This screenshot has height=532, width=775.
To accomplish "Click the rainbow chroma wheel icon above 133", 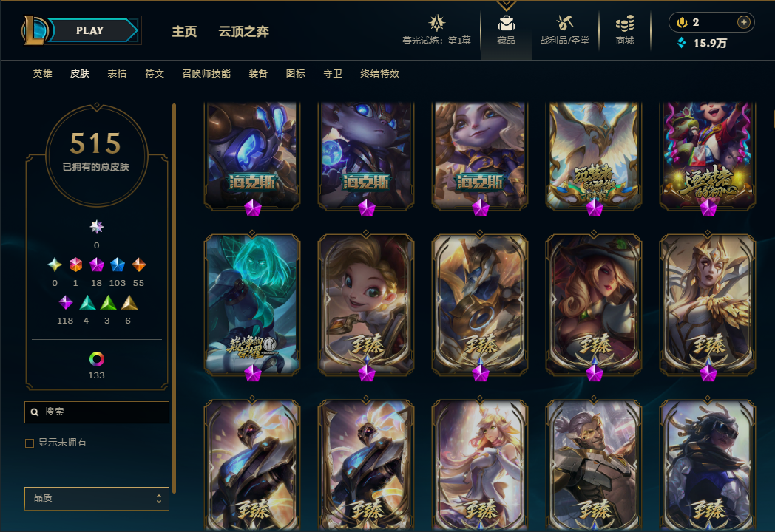I will click(96, 359).
